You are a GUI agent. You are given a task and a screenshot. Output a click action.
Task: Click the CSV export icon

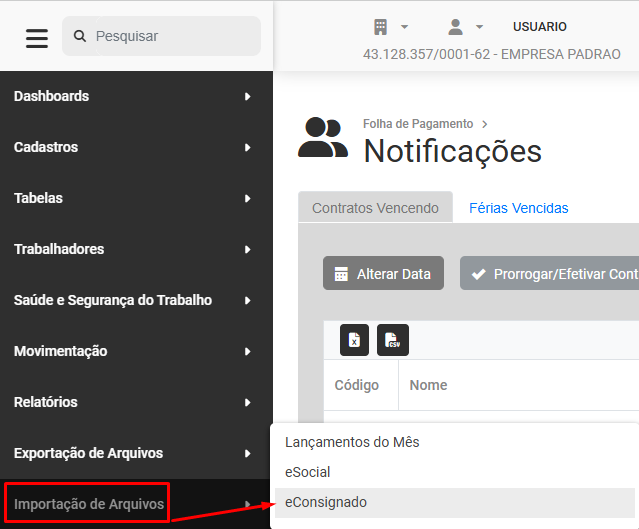tap(392, 340)
